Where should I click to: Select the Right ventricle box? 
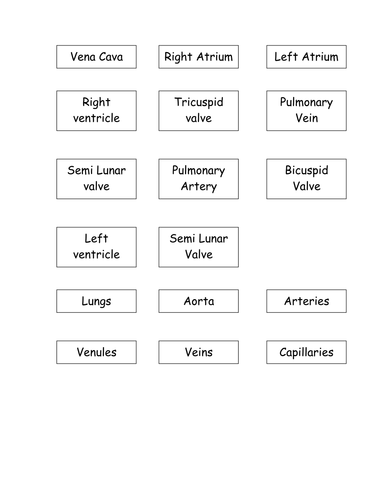(x=96, y=111)
